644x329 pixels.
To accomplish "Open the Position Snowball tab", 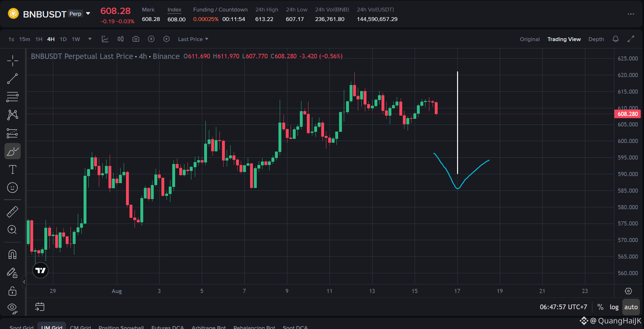I will pos(121,327).
